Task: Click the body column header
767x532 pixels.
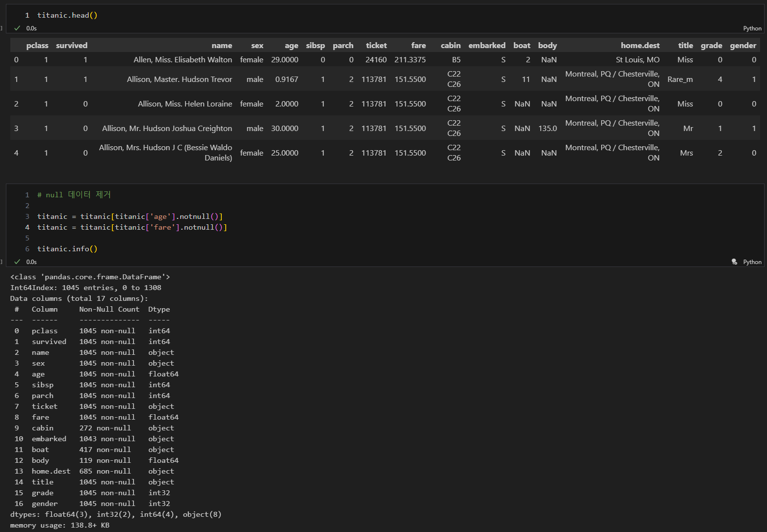Action: (547, 45)
